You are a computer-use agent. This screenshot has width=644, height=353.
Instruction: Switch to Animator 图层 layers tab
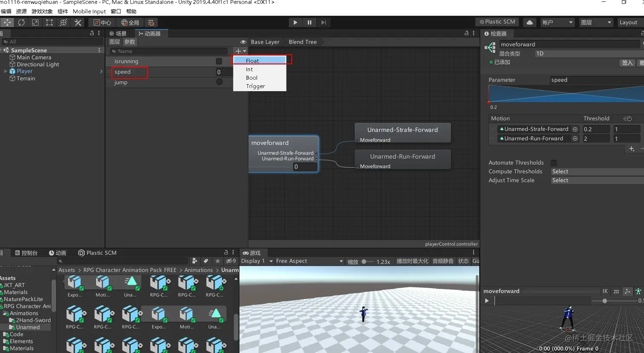pyautogui.click(x=115, y=42)
